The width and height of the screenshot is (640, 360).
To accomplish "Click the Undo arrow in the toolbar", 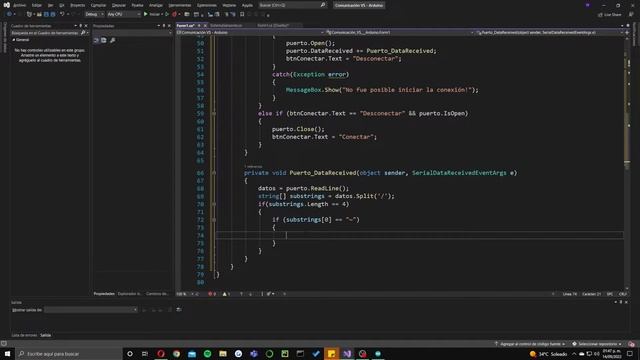I will click(x=62, y=14).
